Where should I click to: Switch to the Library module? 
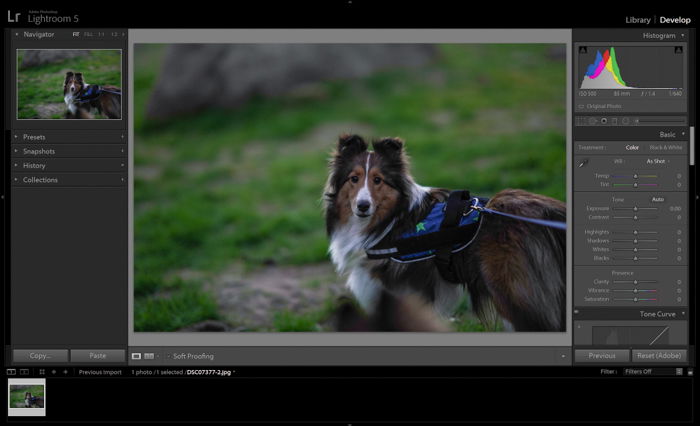[638, 20]
